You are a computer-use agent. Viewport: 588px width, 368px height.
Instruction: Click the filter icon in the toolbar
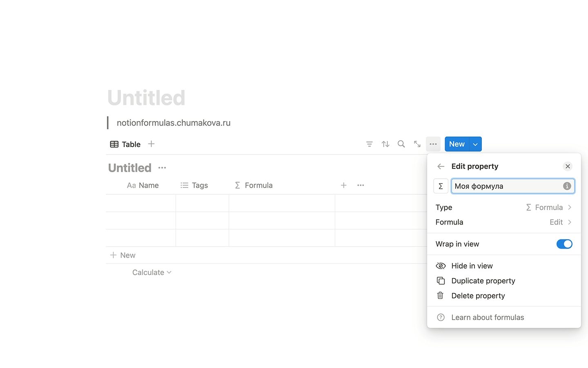tap(369, 144)
